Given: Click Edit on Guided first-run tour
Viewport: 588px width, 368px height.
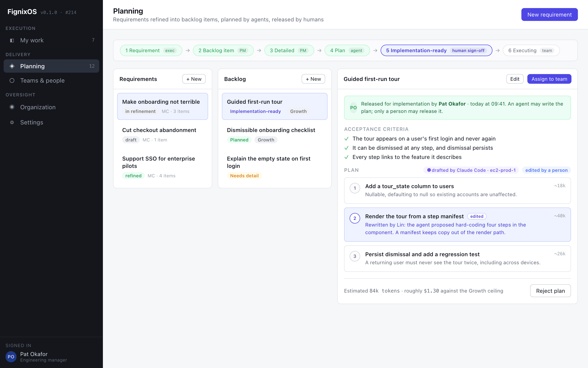Looking at the screenshot, I should [x=515, y=79].
